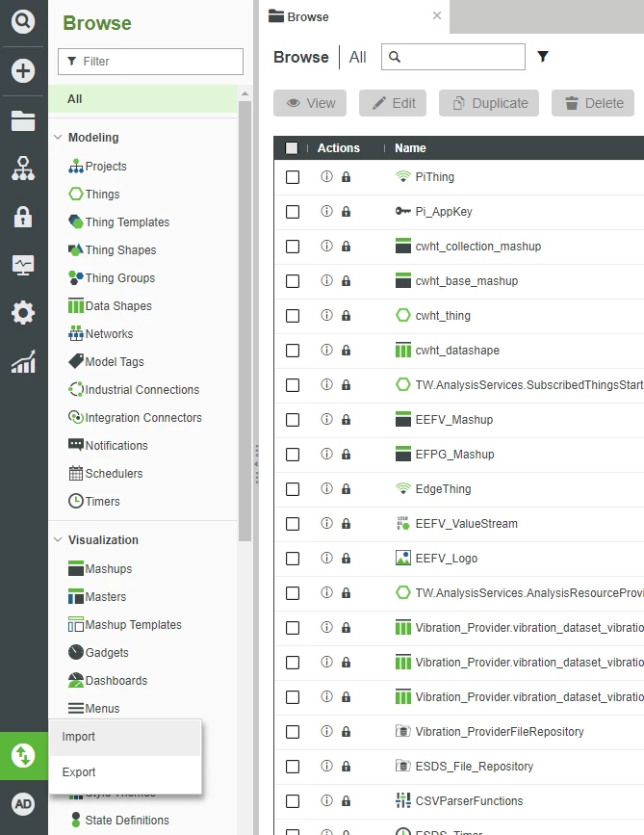The height and width of the screenshot is (835, 644).
Task: Check the PiThing row checkbox
Action: [293, 177]
